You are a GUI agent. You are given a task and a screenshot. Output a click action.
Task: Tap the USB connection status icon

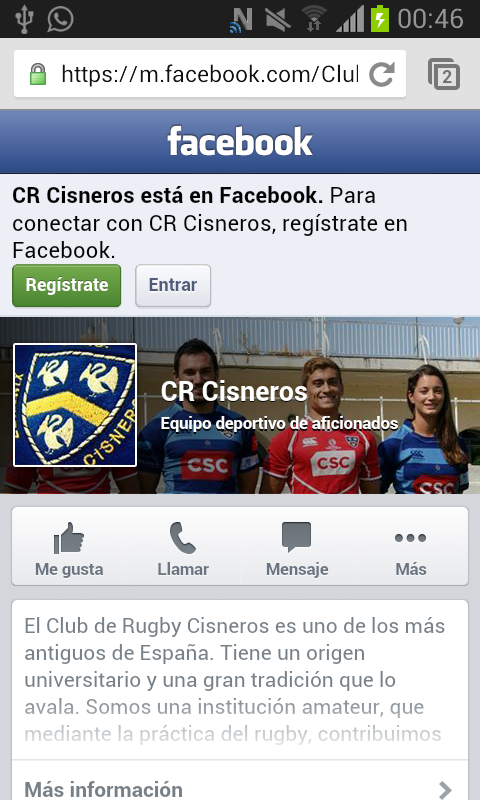(23, 19)
